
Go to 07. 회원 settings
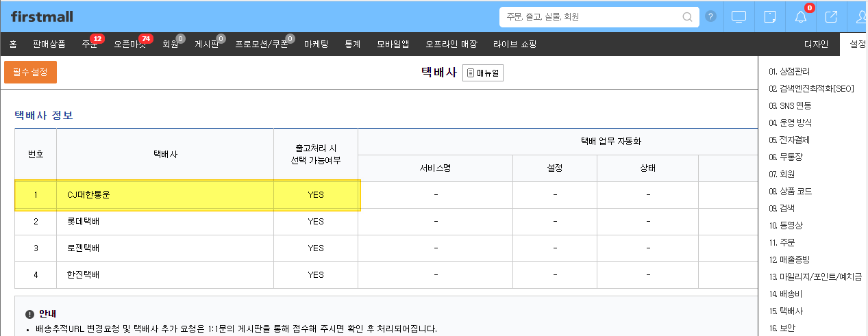[x=782, y=174]
